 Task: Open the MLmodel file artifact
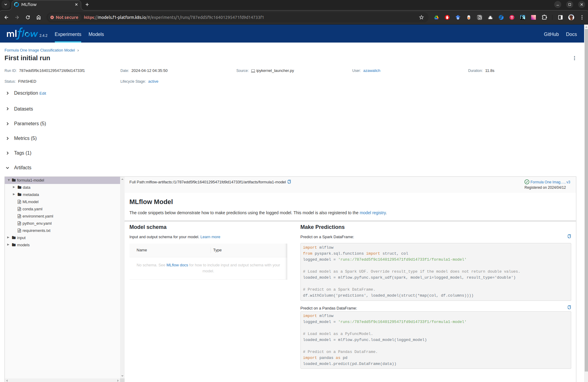point(30,202)
